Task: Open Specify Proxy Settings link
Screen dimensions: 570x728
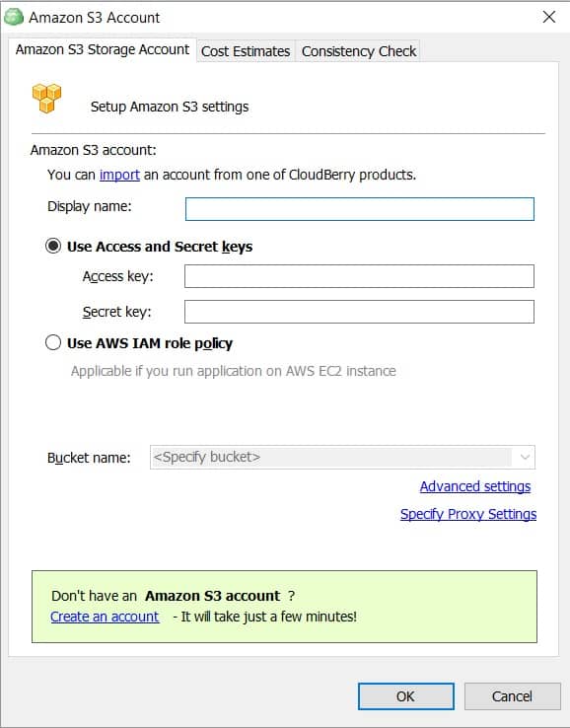Action: point(468,514)
